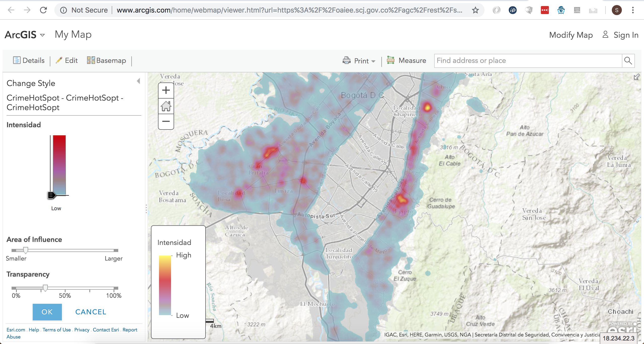The image size is (644, 344).
Task: Open the Basemap gallery
Action: click(106, 60)
